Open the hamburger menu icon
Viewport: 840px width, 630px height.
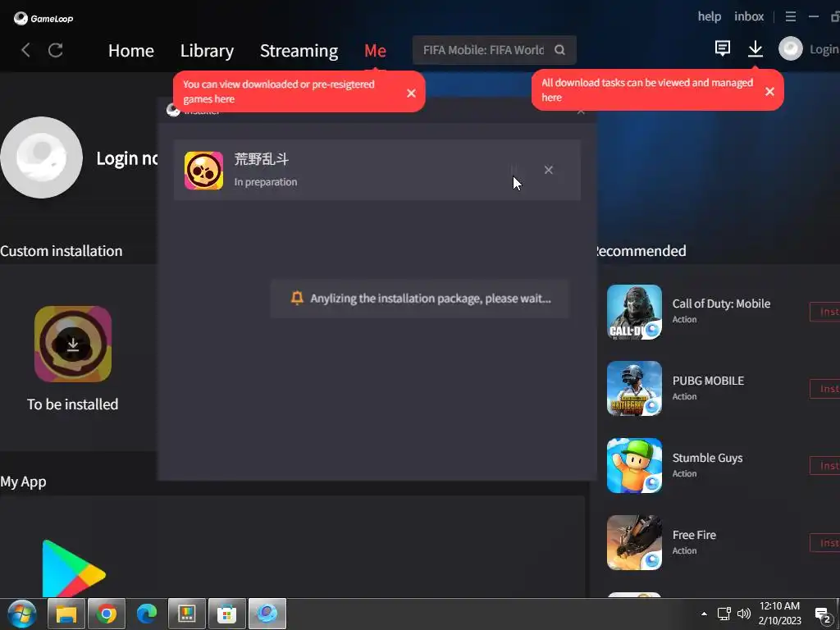tap(790, 16)
